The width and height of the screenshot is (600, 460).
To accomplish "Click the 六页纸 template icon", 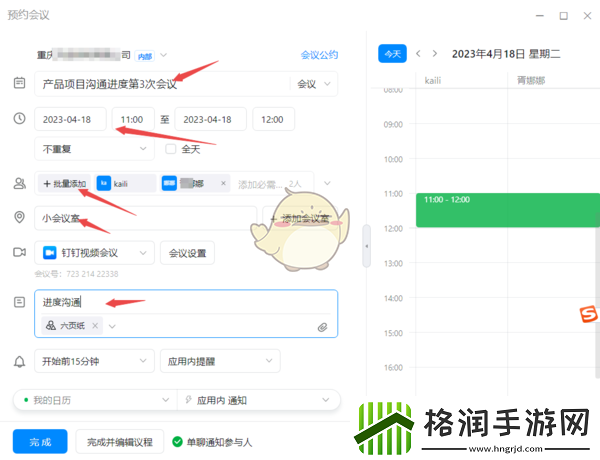I will [x=51, y=326].
